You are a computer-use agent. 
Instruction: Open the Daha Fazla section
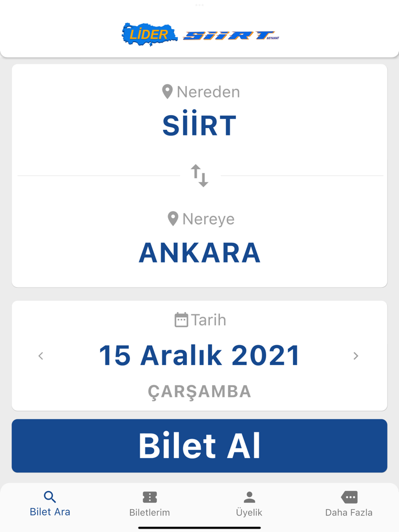348,505
